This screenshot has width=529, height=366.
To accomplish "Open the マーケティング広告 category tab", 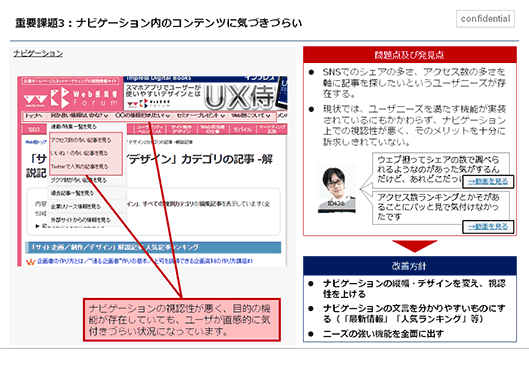I will tap(272, 130).
